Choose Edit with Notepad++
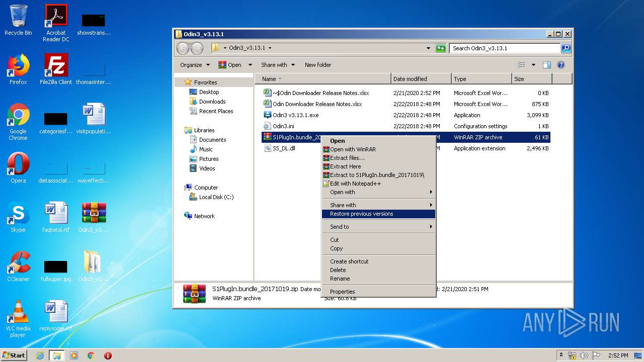The height and width of the screenshot is (362, 644). coord(378,184)
